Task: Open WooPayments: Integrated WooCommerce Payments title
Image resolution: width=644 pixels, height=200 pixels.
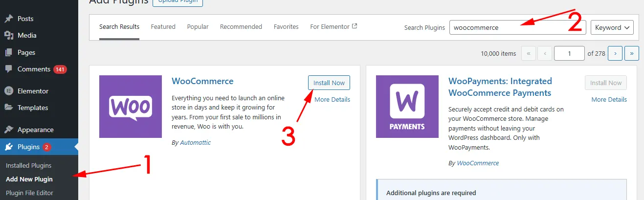Action: click(x=500, y=87)
